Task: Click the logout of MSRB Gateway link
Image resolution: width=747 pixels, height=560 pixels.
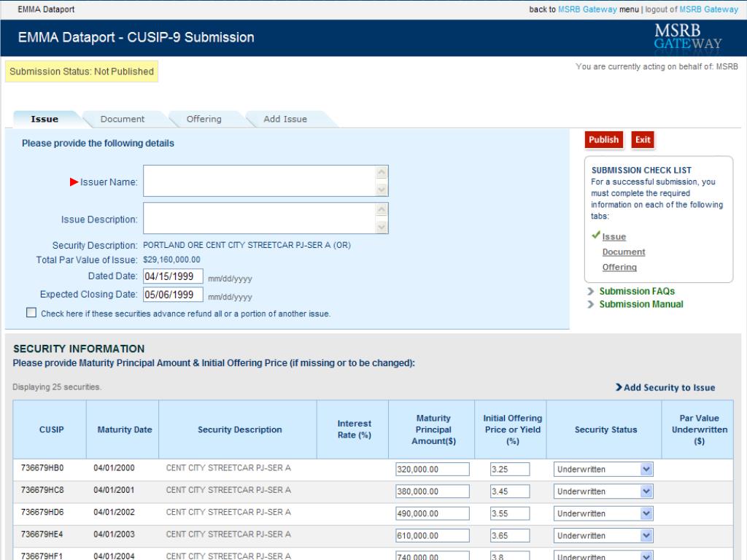Action: coord(692,9)
